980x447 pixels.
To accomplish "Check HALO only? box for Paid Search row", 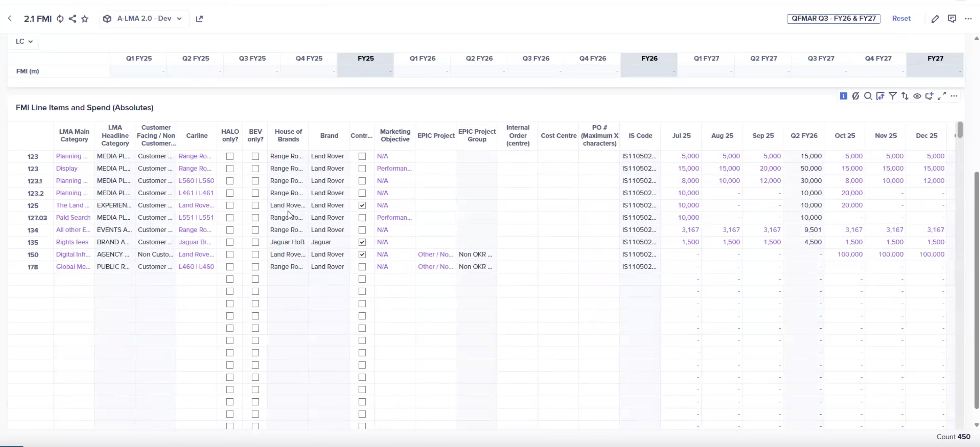I will coord(230,218).
